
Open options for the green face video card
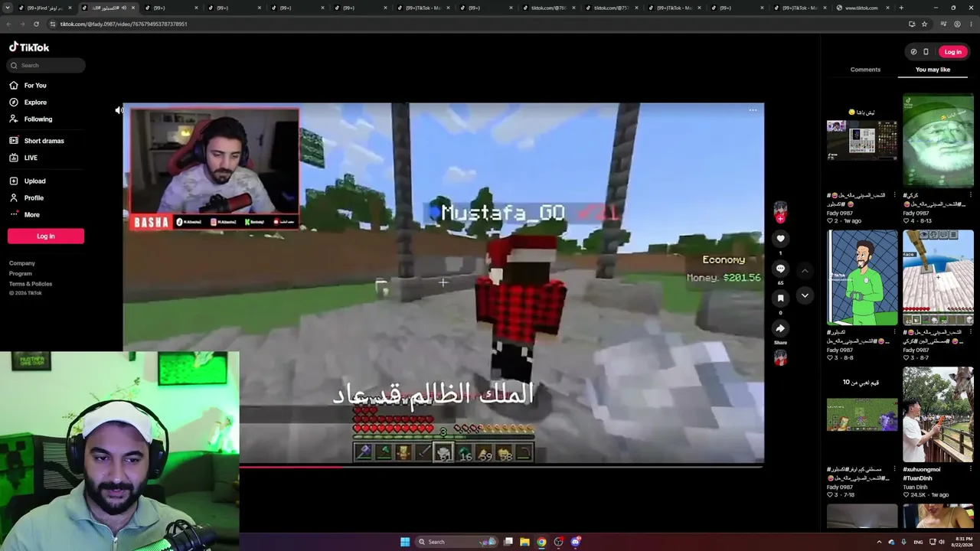coord(970,195)
